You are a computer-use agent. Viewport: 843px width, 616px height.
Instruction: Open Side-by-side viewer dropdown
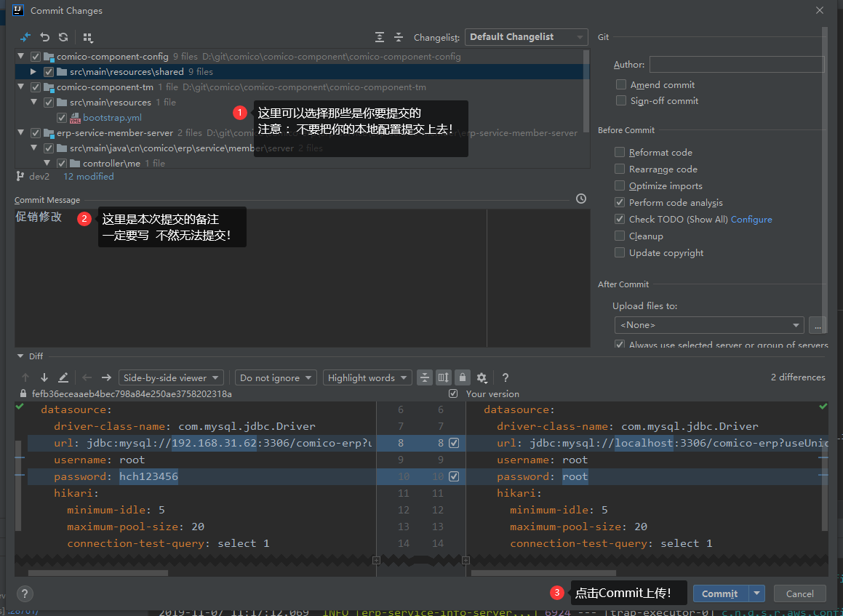tap(172, 378)
